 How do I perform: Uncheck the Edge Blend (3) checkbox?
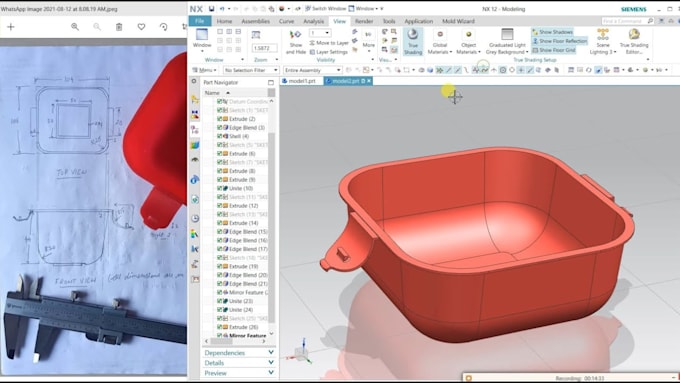[x=219, y=128]
